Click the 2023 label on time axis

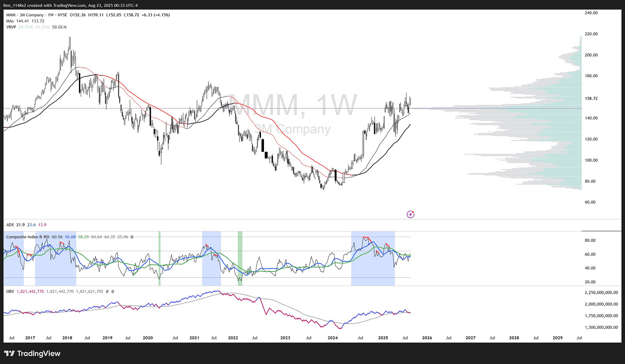tap(285, 338)
